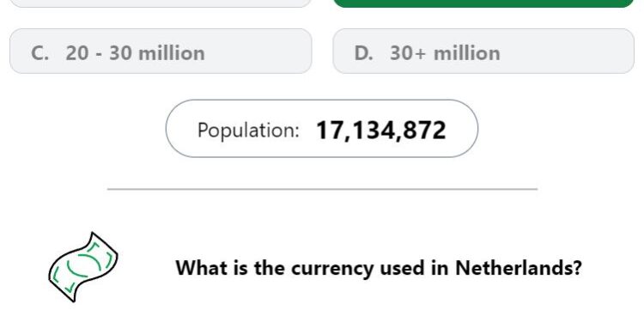Click the population value 17,134,872
Viewport: 644px width, 322px height.
(x=380, y=131)
